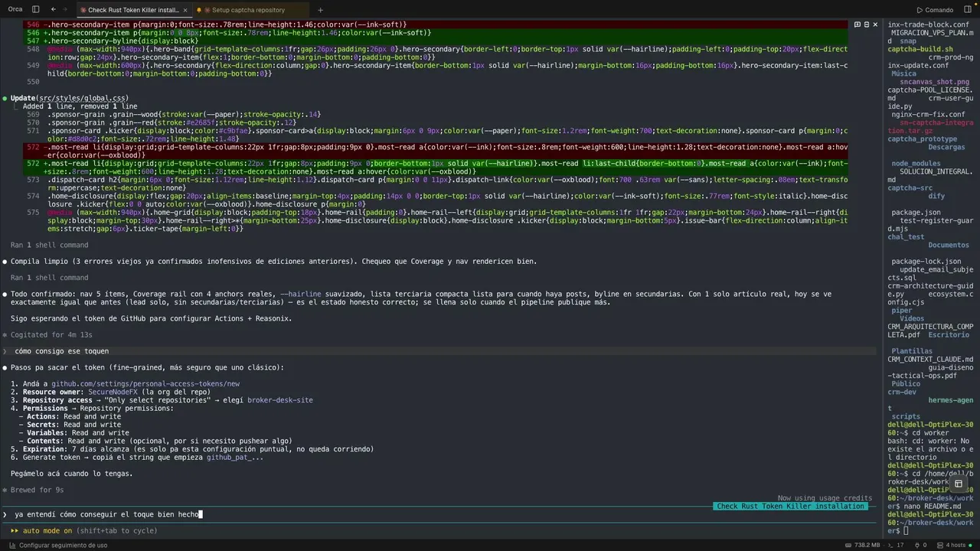The width and height of the screenshot is (980, 551).
Task: Click inx-trade-block.conf in right terminal
Action: tap(929, 25)
